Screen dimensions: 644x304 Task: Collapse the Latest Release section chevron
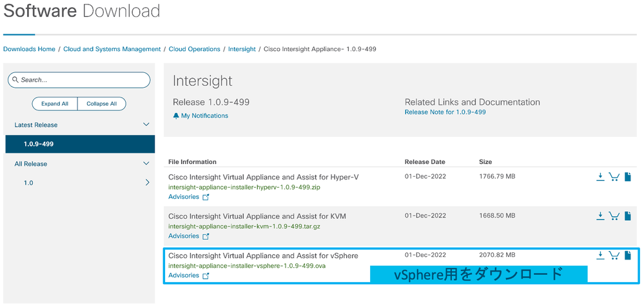(x=146, y=125)
